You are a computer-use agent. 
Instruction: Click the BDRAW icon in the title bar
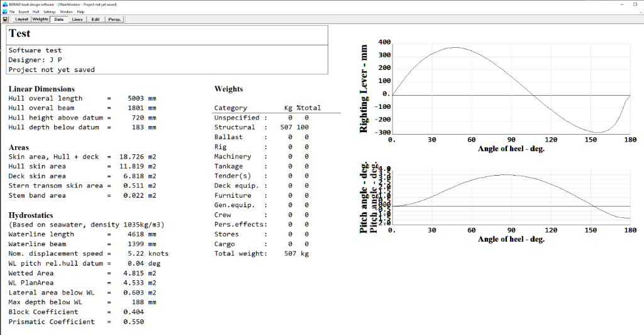tap(4, 4)
